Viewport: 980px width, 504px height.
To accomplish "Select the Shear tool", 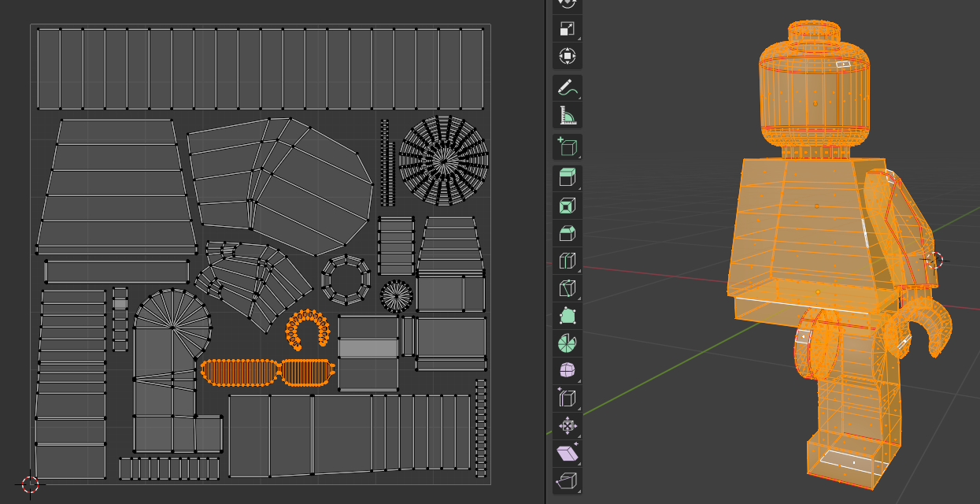I will click(x=568, y=453).
